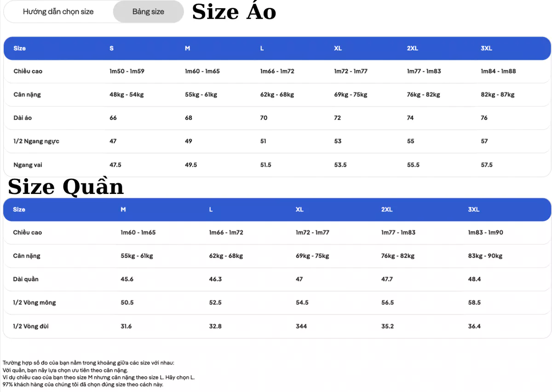Click the 'Dài áo' row label
This screenshot has height=392, width=552.
click(23, 118)
